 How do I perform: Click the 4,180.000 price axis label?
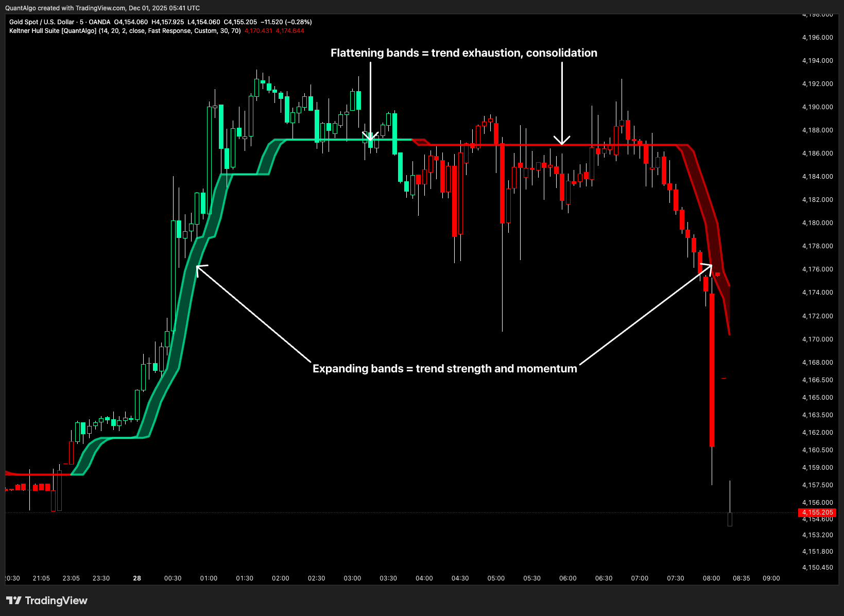click(x=818, y=223)
